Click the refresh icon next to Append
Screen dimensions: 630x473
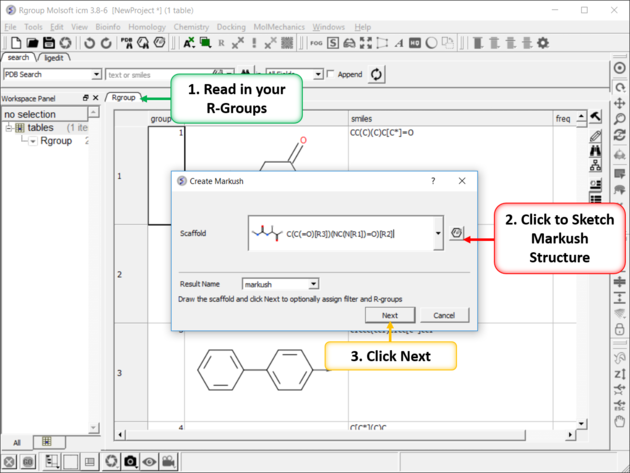click(376, 75)
